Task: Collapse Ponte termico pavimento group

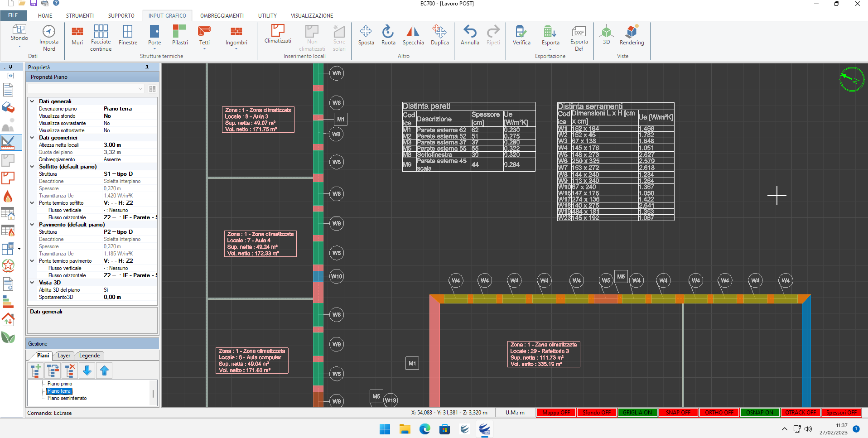Action: (x=32, y=261)
